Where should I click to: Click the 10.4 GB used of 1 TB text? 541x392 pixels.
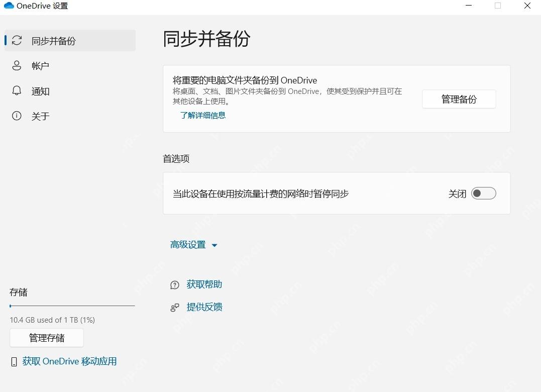[52, 320]
